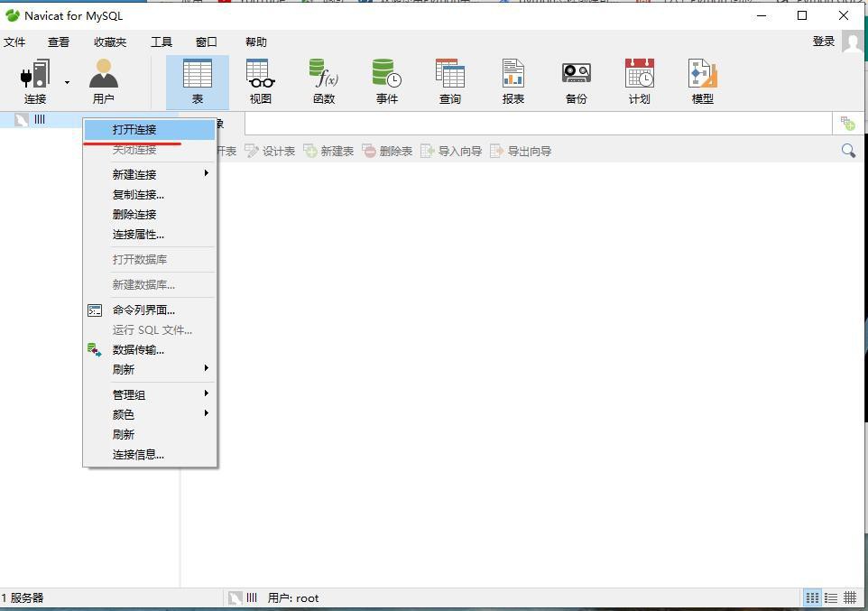This screenshot has width=868, height=611.
Task: Select the 查询 (Query) toolbar icon
Action: coord(450,82)
